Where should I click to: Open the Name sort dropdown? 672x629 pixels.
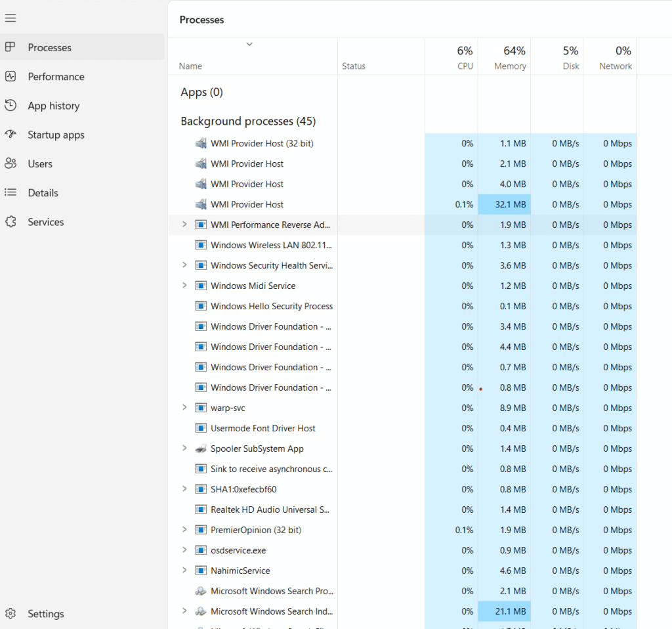click(249, 44)
